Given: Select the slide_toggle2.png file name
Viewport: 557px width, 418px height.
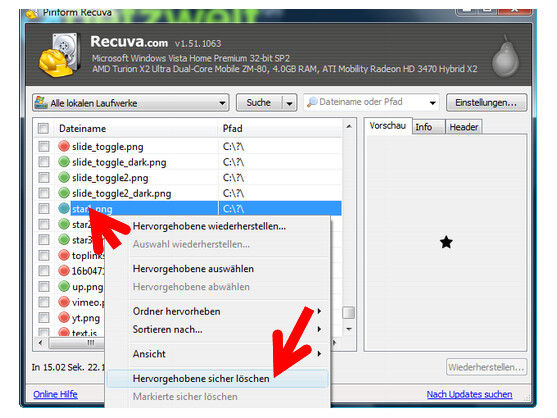Looking at the screenshot, I should pyautogui.click(x=110, y=178).
